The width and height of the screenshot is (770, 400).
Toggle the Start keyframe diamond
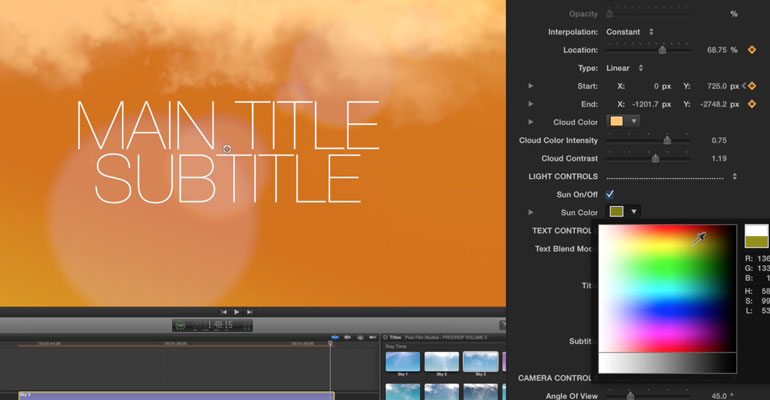(x=752, y=86)
